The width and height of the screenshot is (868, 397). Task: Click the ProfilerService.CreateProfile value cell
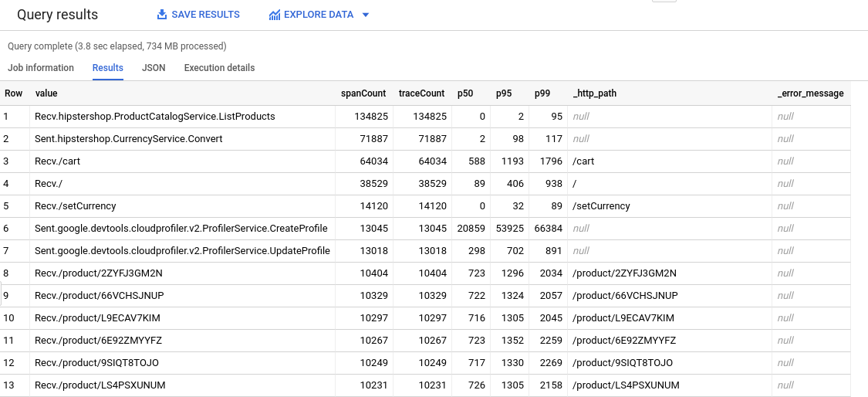(181, 229)
